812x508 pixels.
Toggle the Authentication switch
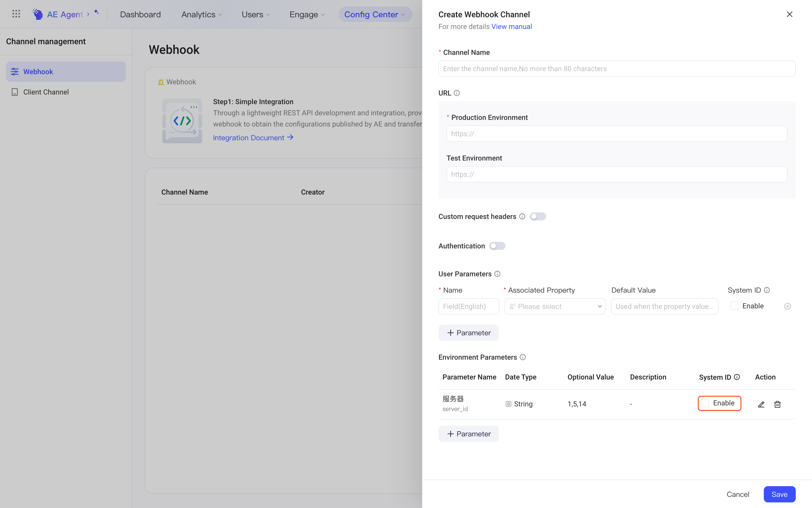point(497,246)
